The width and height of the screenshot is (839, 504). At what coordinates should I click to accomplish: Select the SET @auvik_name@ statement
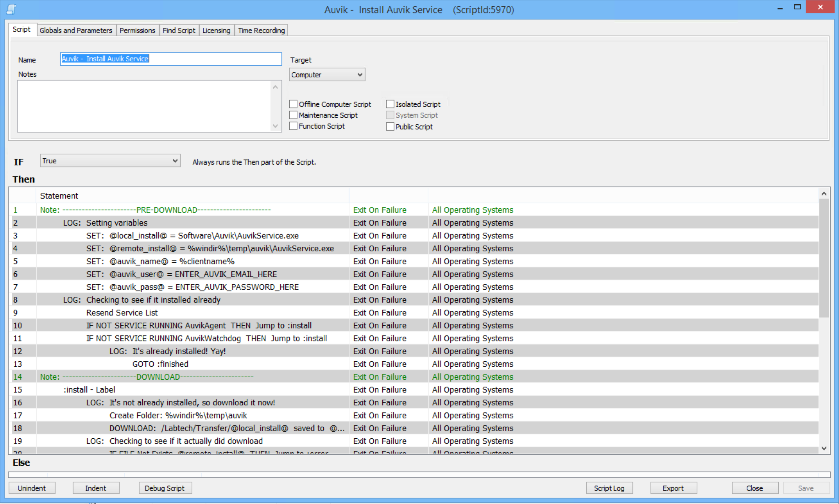coord(413,261)
